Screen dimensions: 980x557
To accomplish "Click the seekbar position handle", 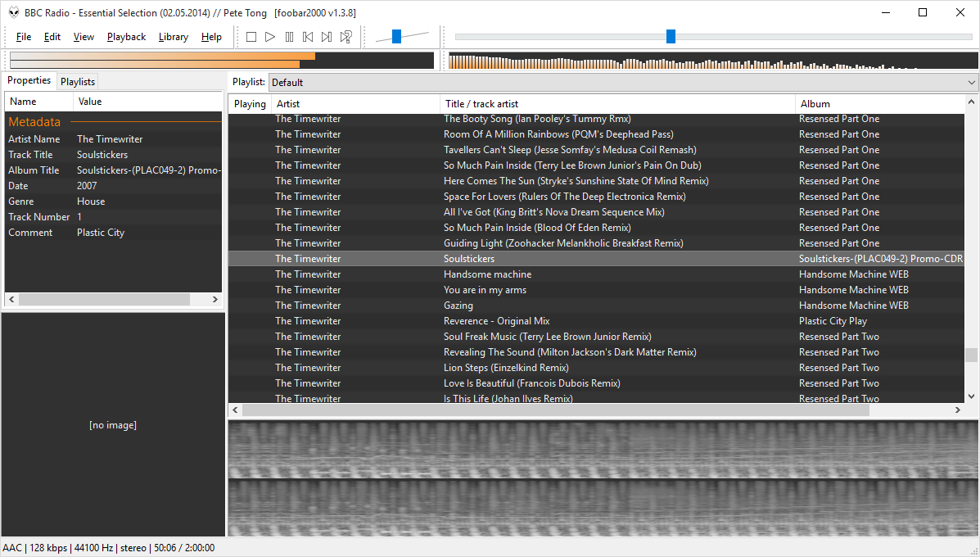I will tap(671, 36).
